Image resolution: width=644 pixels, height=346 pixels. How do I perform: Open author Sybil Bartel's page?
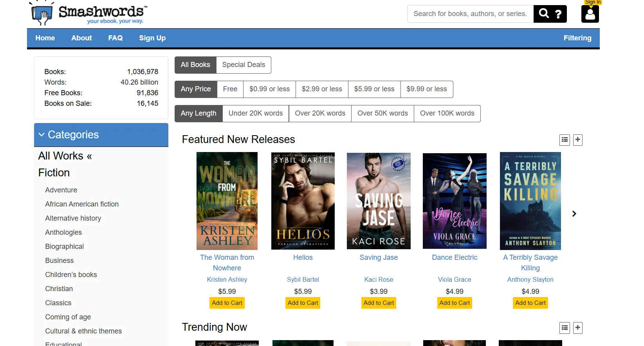pos(303,280)
